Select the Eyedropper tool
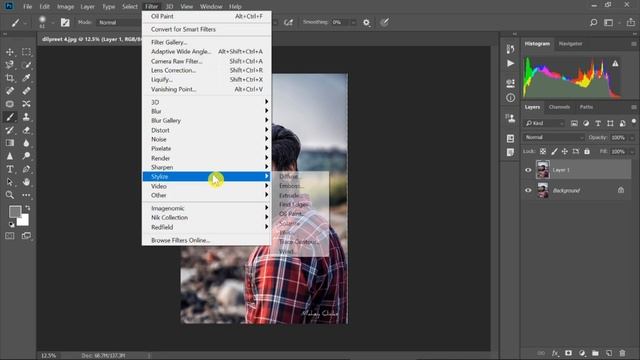The width and height of the screenshot is (640, 360). [27, 78]
